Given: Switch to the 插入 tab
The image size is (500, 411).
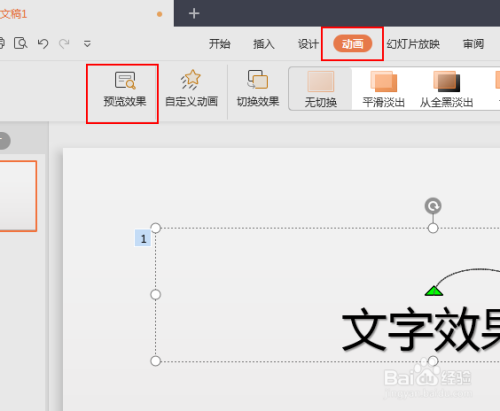Looking at the screenshot, I should click(264, 44).
